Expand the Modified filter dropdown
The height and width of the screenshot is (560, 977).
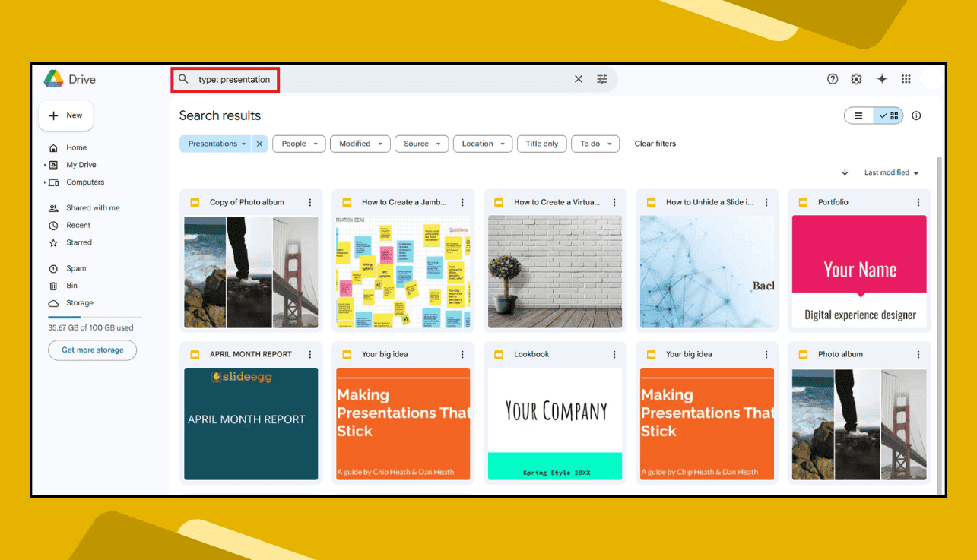(x=360, y=144)
